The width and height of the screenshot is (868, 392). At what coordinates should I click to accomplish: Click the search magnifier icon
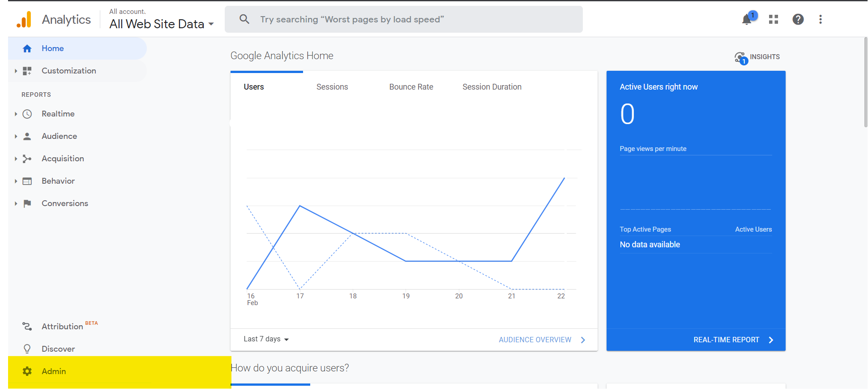click(x=244, y=19)
